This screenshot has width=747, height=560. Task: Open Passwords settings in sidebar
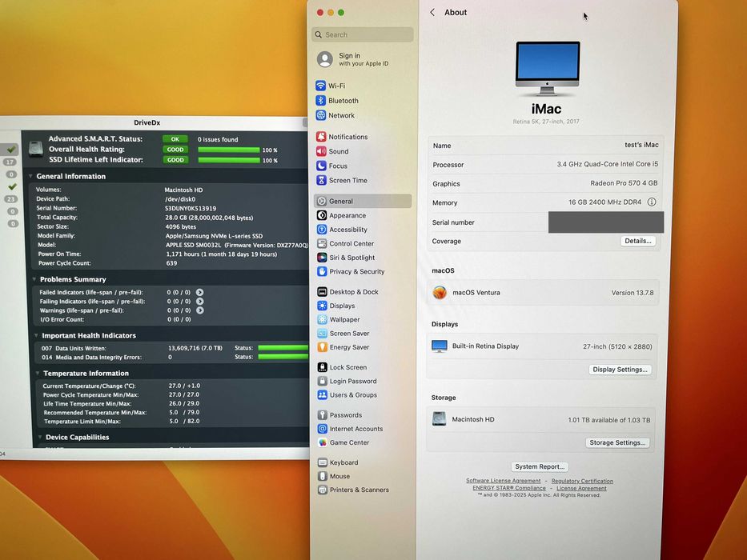click(339, 414)
